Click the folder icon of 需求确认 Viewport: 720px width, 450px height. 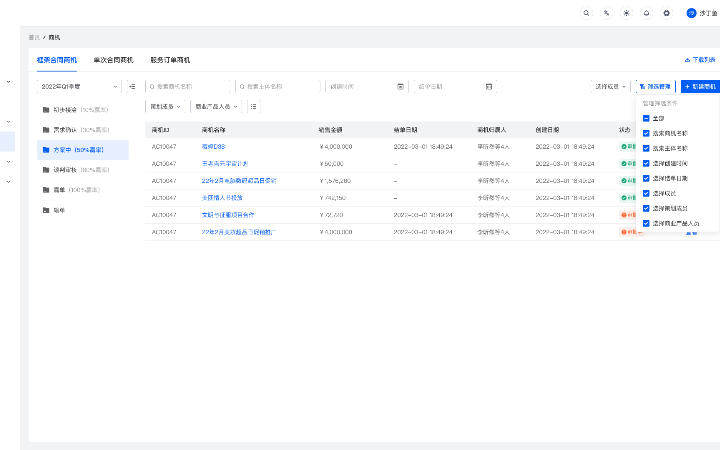pyautogui.click(x=46, y=130)
